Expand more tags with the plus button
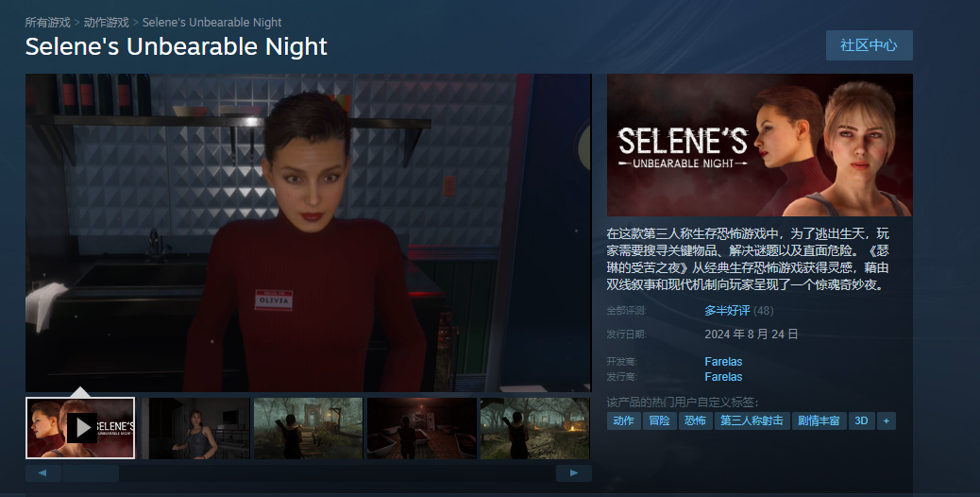980x497 pixels. click(x=887, y=420)
